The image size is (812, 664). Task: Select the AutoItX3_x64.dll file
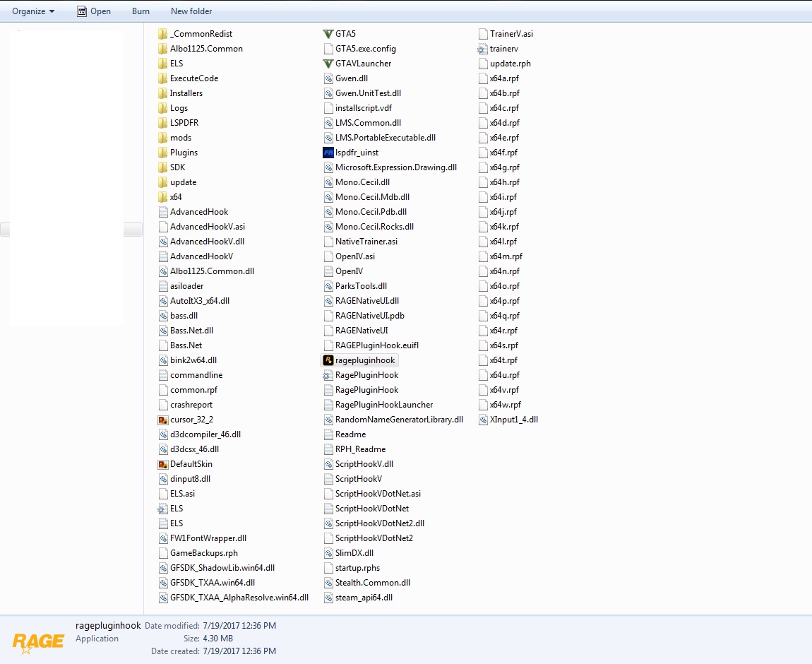pyautogui.click(x=193, y=301)
